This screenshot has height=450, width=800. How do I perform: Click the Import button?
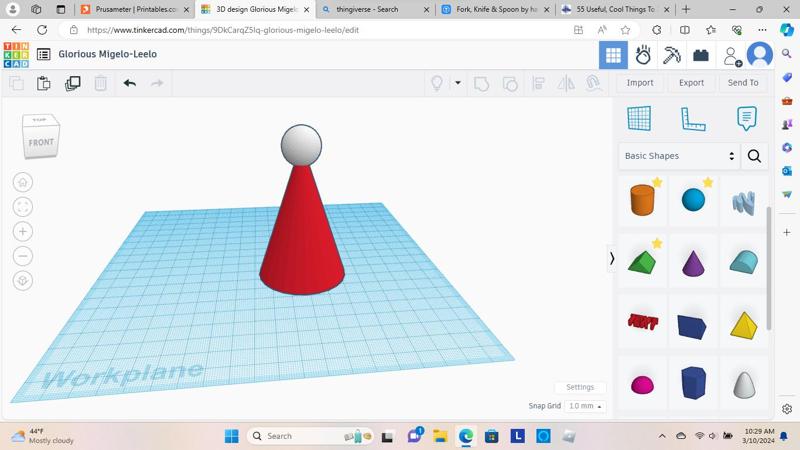click(640, 83)
